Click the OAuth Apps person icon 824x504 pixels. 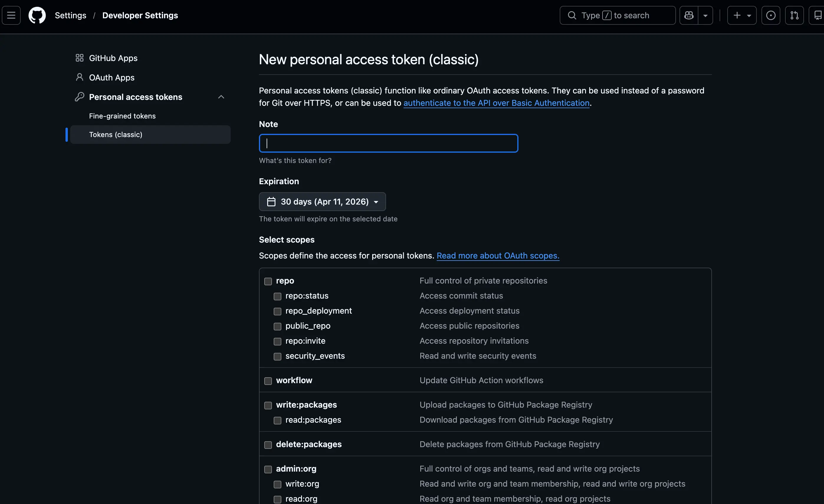click(80, 77)
